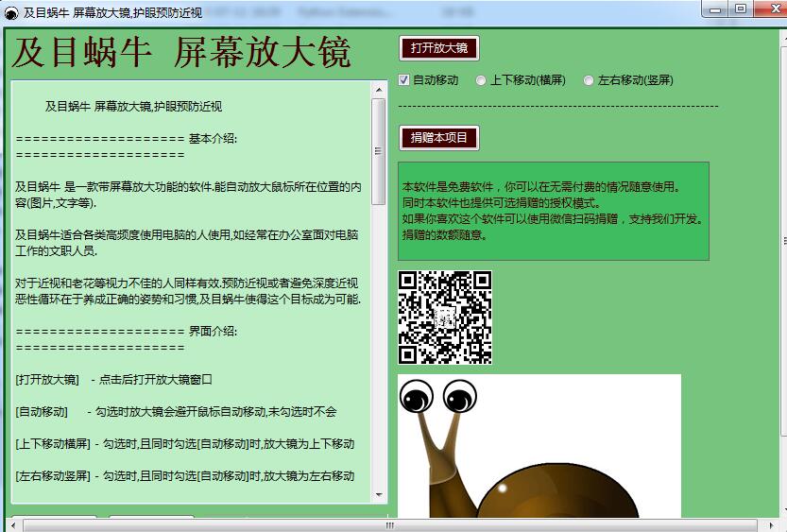Click the line starting with [自动移动]
Screen dimensions: 787x532
176,412
